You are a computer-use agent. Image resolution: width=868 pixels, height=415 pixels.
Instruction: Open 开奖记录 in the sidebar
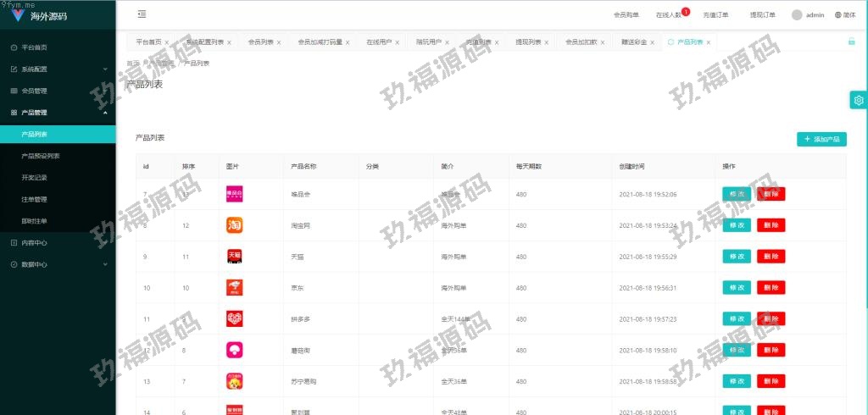pos(35,177)
